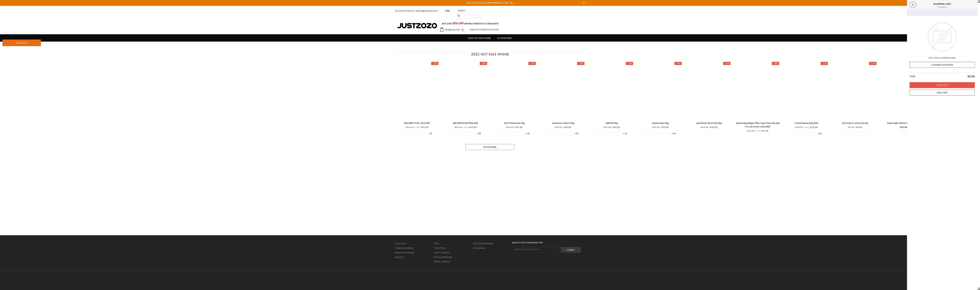The width and height of the screenshot is (980, 290).
Task: Select first color swatch of 2022 NEW STYLE- LACE WIG
Action: [x=404, y=133]
